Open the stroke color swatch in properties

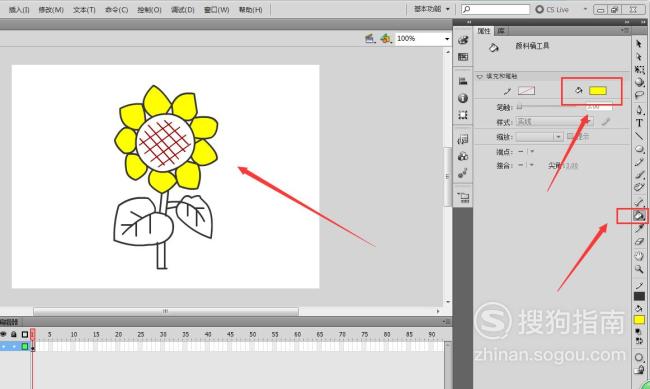click(526, 91)
